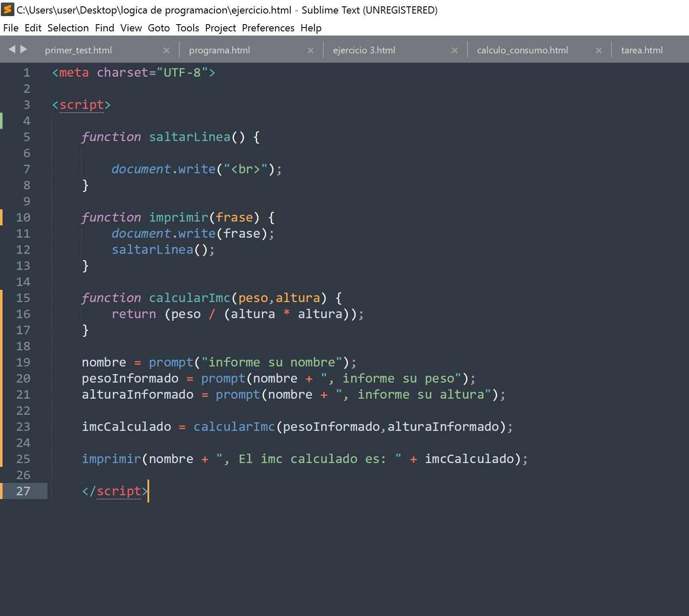
Task: Switch to the programa.html tab
Action: [x=219, y=50]
